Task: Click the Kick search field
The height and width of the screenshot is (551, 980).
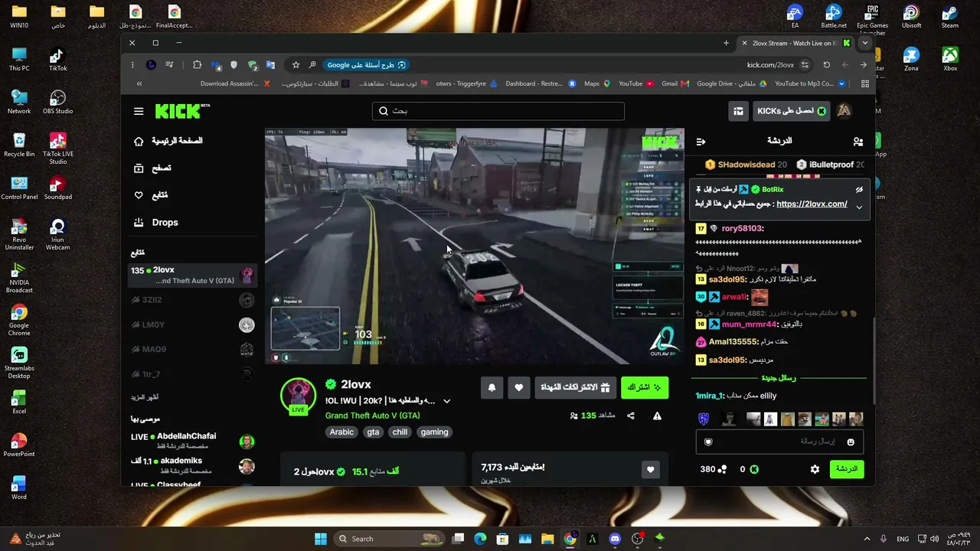Action: coord(498,111)
